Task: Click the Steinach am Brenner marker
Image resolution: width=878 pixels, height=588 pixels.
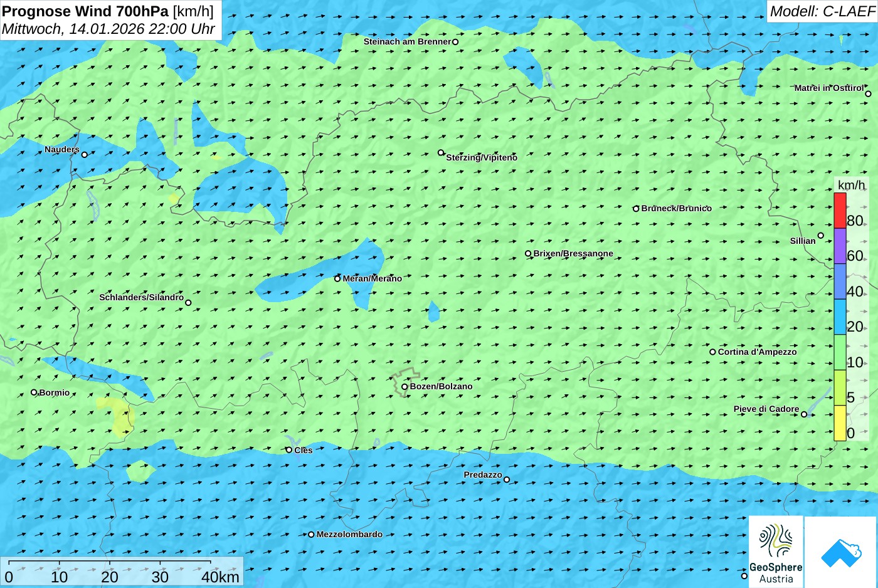Action: click(455, 42)
